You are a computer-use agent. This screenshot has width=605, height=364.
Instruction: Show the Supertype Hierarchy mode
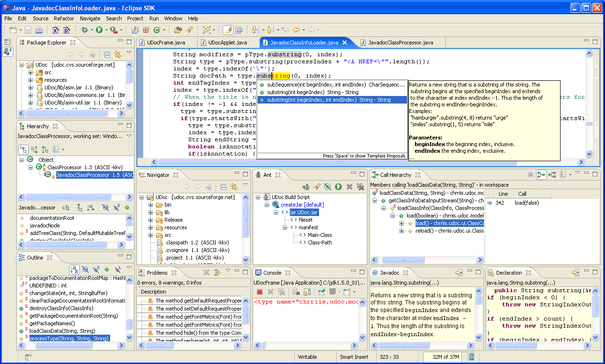coord(35,149)
